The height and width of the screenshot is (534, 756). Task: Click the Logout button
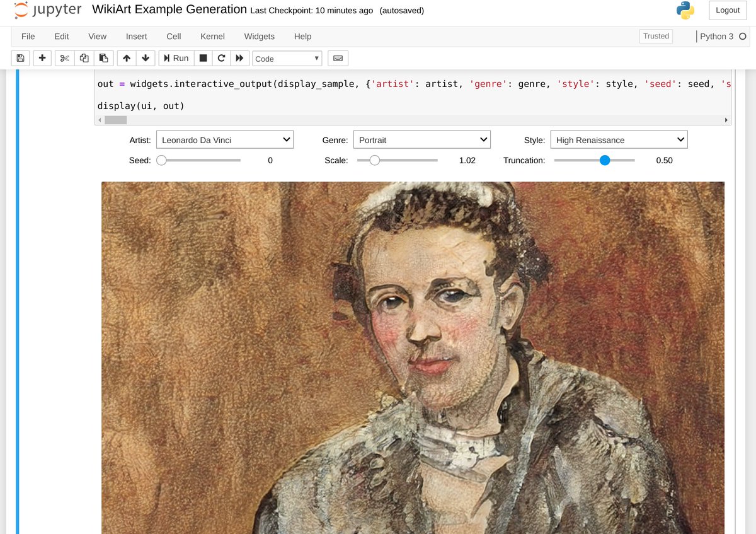728,10
